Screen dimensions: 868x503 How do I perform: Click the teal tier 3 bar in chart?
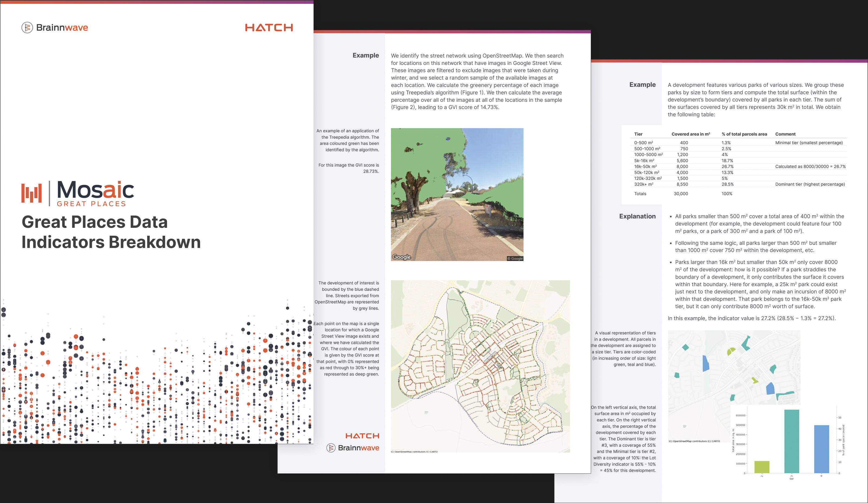click(792, 441)
